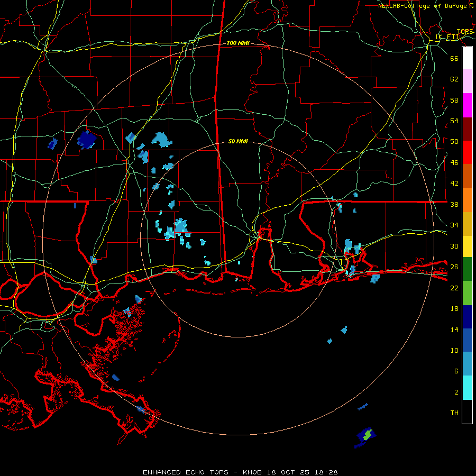Click the dark orange legend swatch

pyautogui.click(x=467, y=176)
